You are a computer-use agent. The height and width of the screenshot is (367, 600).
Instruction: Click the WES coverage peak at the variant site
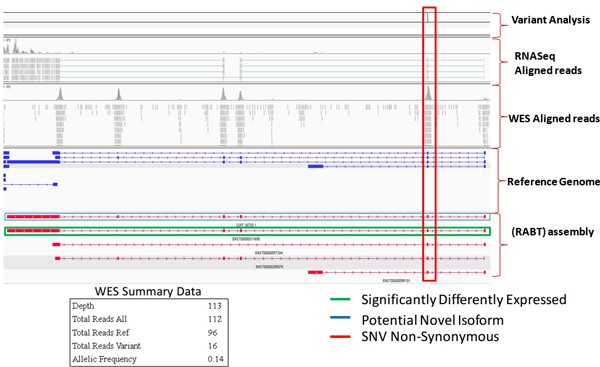pyautogui.click(x=428, y=94)
